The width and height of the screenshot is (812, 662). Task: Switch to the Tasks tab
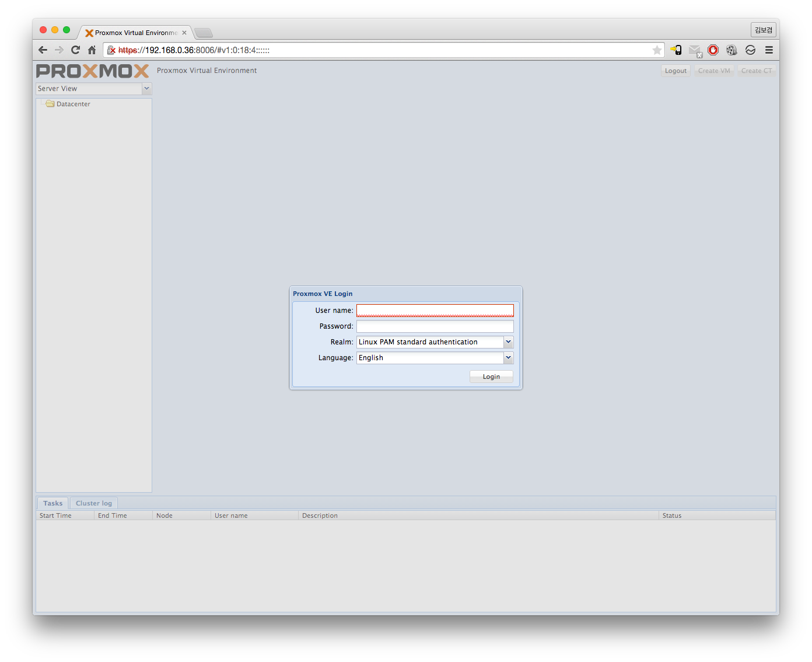tap(52, 503)
